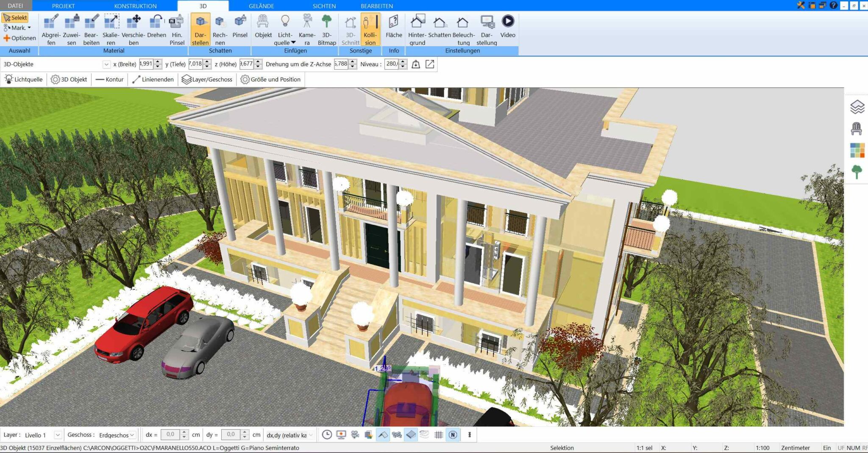Open the materials palette in the right sidebar
The width and height of the screenshot is (868, 453).
(x=857, y=149)
